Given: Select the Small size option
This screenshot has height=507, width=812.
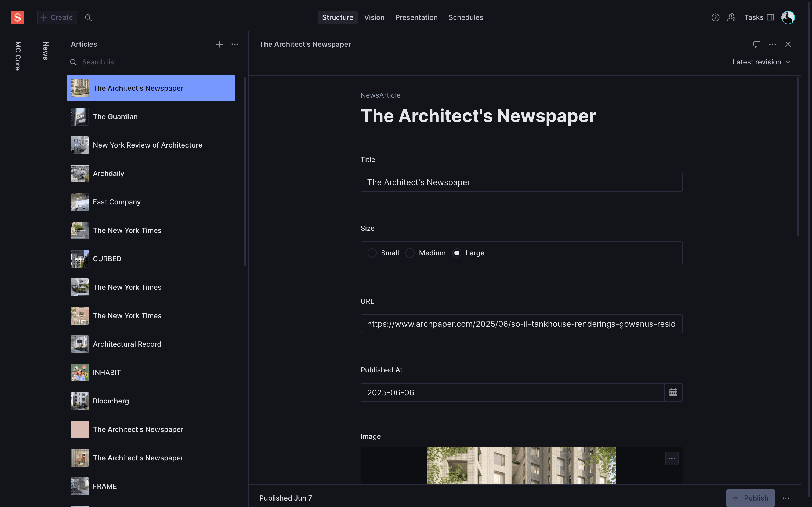Looking at the screenshot, I should [x=372, y=253].
